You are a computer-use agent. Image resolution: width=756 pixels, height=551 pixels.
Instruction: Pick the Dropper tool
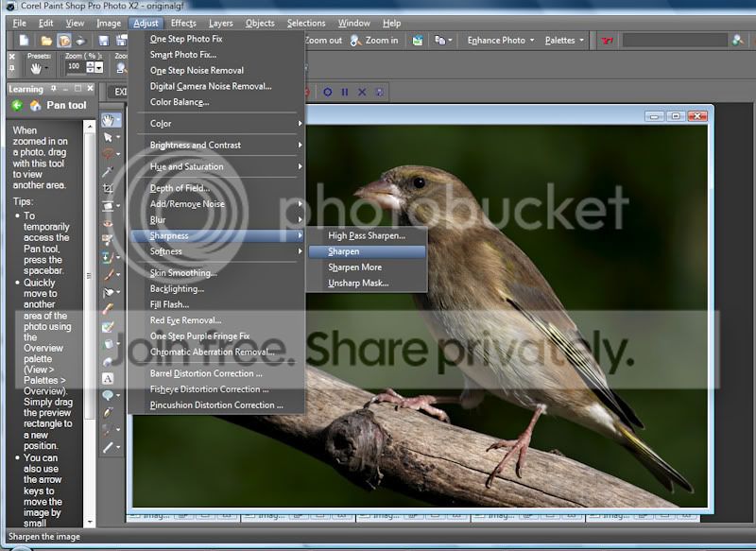coord(110,171)
